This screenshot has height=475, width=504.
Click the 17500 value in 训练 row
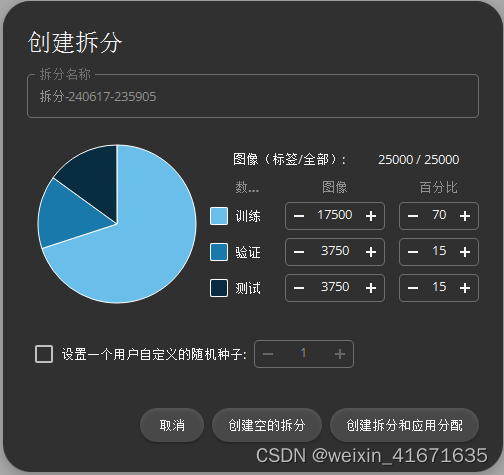[x=335, y=215]
